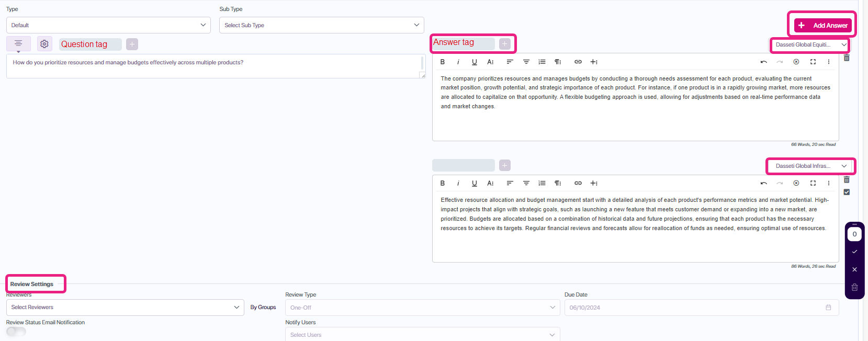Open question settings gear icon

point(44,44)
